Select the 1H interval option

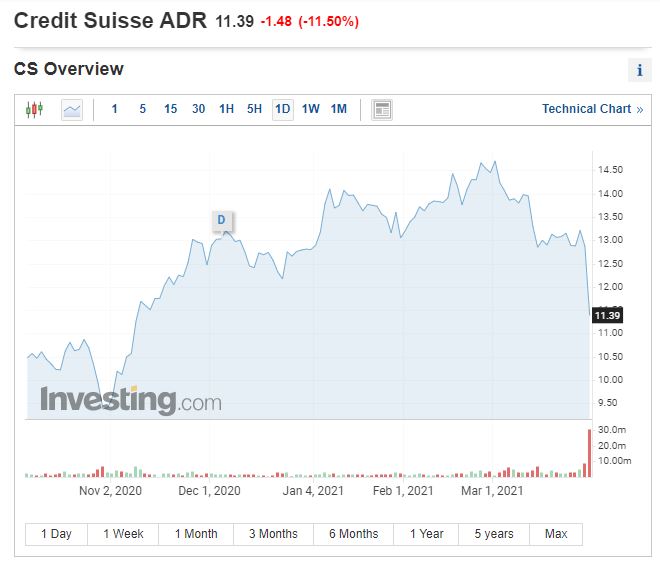227,110
